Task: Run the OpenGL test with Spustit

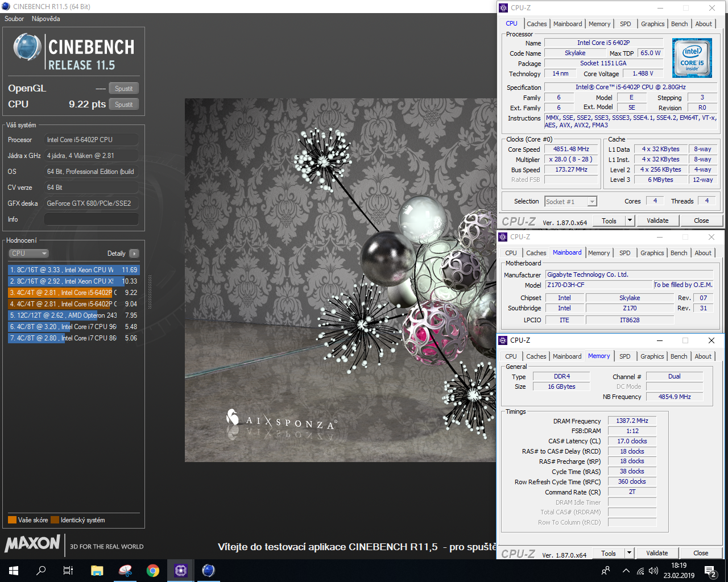Action: pyautogui.click(x=123, y=89)
